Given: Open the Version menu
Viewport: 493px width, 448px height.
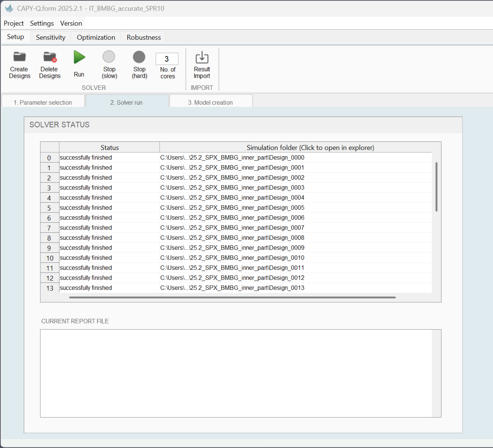Looking at the screenshot, I should (71, 23).
